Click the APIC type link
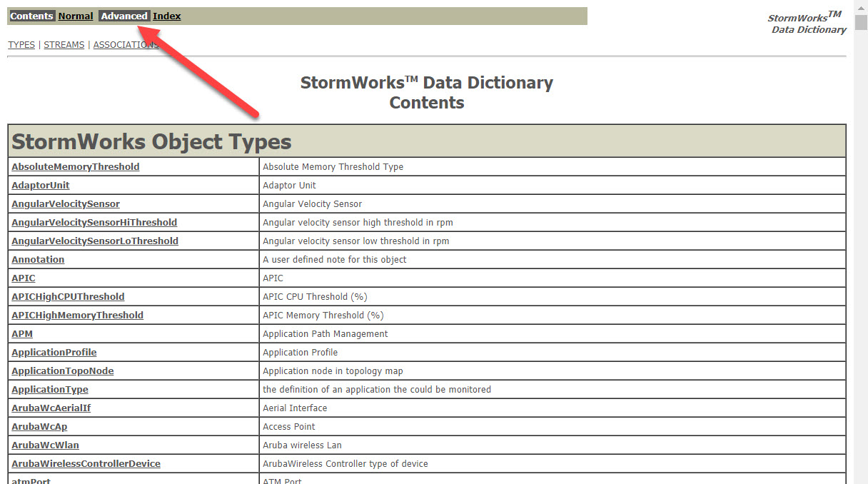868x484 pixels. pyautogui.click(x=24, y=278)
